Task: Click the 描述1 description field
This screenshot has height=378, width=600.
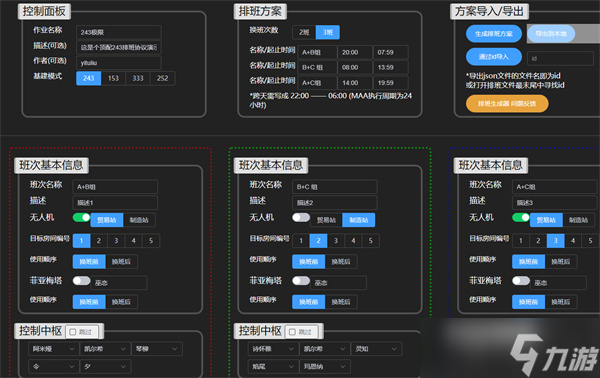Action: pos(115,202)
